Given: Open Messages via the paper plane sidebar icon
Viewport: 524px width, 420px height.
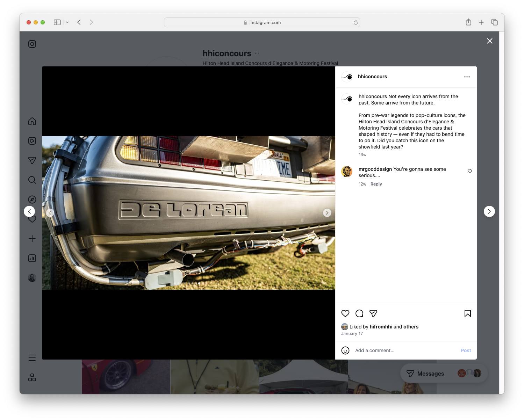Looking at the screenshot, I should (32, 160).
